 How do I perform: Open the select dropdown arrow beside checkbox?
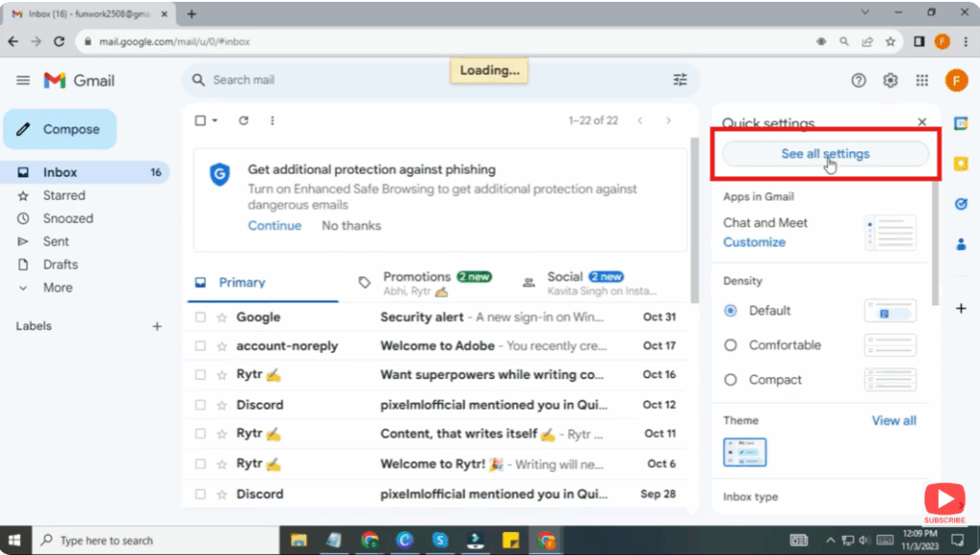tap(215, 121)
